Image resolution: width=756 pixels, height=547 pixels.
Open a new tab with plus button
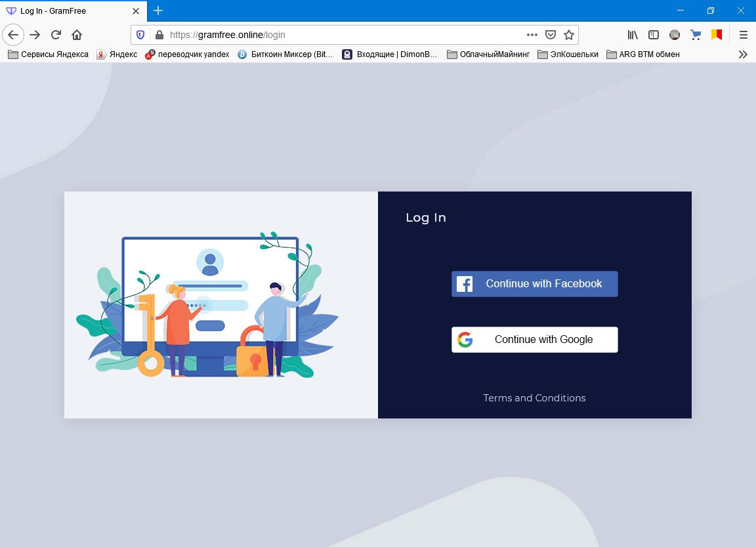click(x=158, y=10)
